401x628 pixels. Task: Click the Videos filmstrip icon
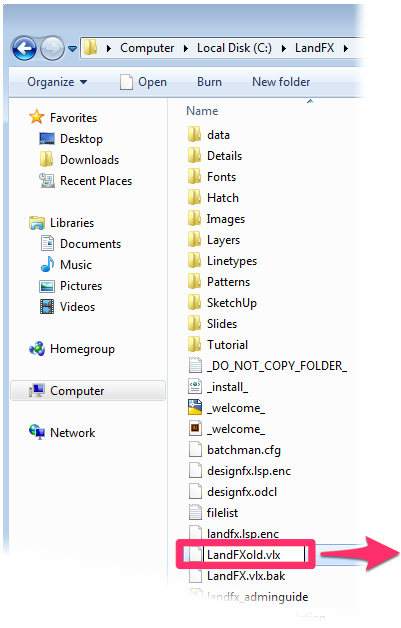(x=47, y=307)
